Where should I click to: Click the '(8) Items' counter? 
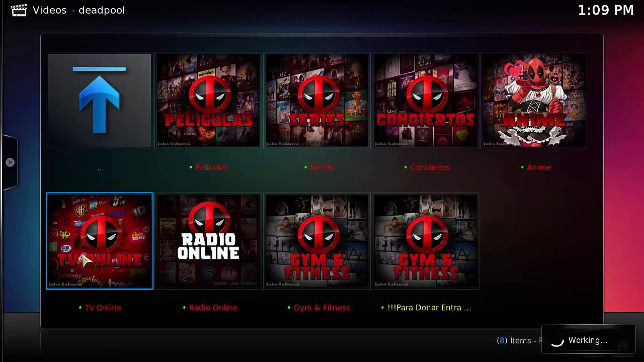pyautogui.click(x=514, y=340)
